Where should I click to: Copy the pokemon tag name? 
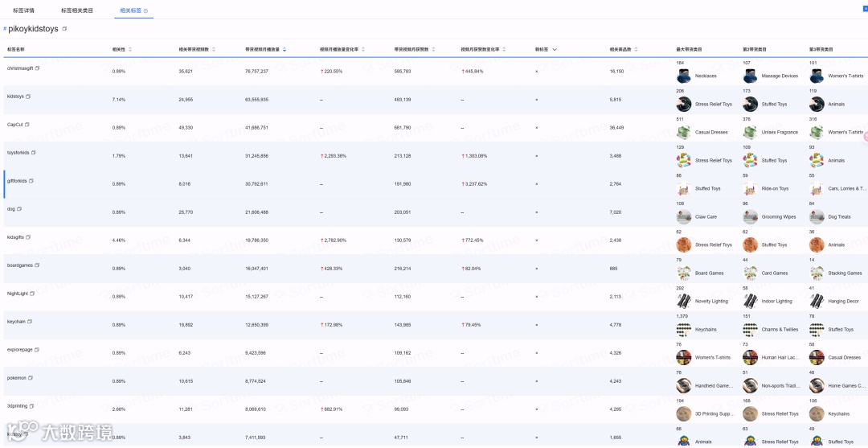(x=31, y=378)
